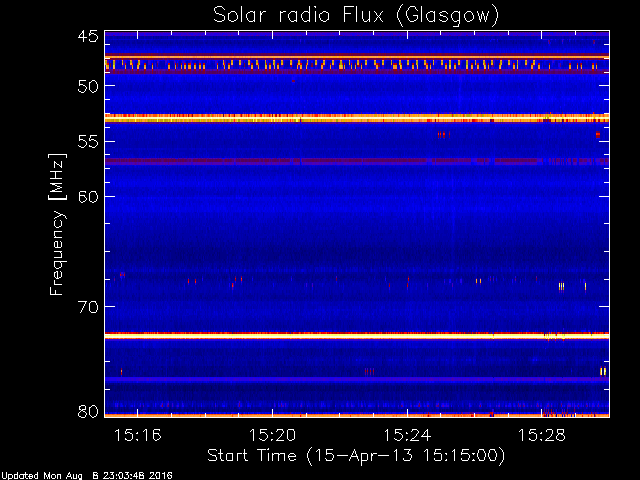Click the 15:28 time tick label

542,435
